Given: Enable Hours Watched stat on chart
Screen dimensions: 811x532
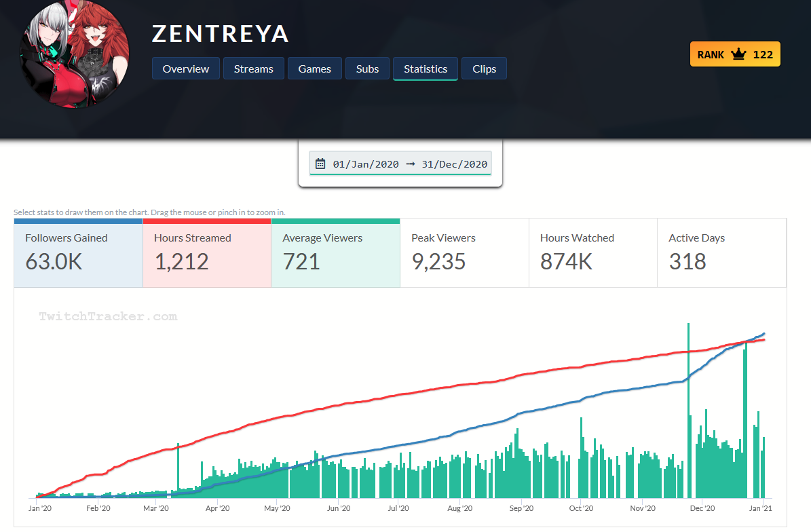Looking at the screenshot, I should (x=592, y=253).
